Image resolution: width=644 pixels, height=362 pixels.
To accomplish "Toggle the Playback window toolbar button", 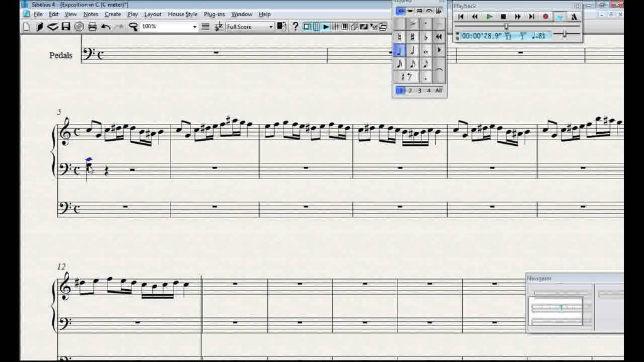I will tap(326, 26).
